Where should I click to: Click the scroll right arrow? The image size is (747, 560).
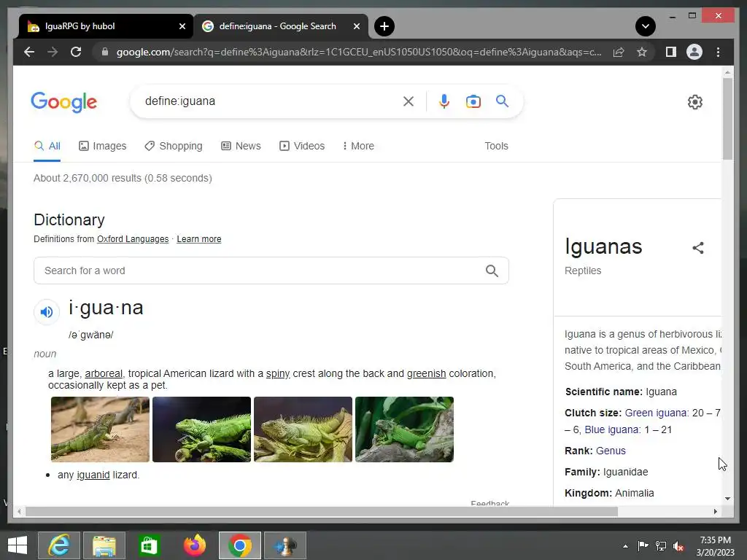[715, 511]
